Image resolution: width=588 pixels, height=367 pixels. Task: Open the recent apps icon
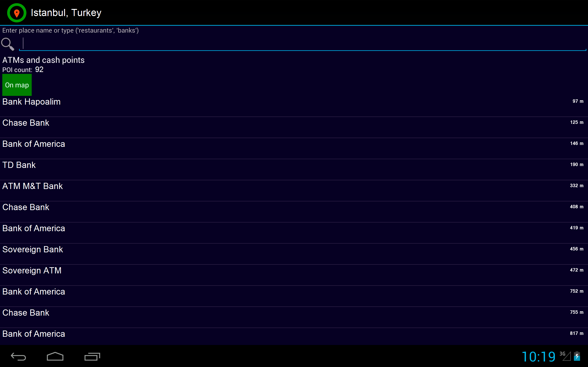[92, 356]
